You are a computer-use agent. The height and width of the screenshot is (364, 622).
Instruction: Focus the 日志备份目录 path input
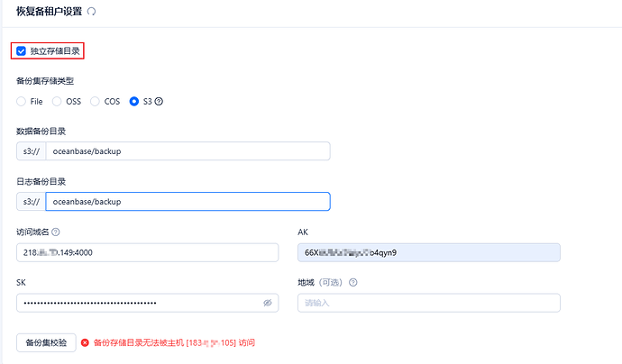point(188,202)
